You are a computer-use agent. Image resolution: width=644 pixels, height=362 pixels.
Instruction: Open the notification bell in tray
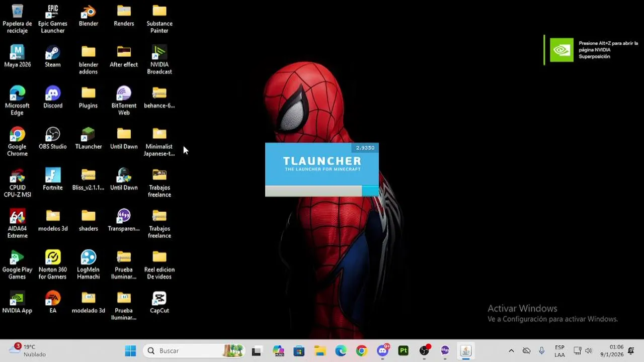(x=631, y=351)
